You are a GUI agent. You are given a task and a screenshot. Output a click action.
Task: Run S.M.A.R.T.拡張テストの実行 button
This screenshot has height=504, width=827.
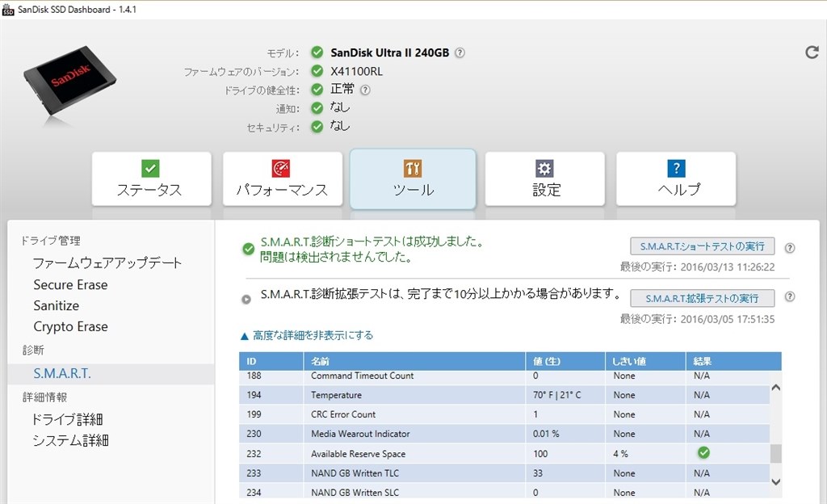[x=702, y=298]
